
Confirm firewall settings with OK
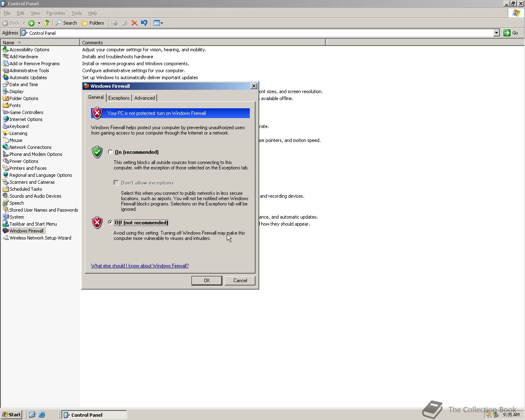(207, 281)
